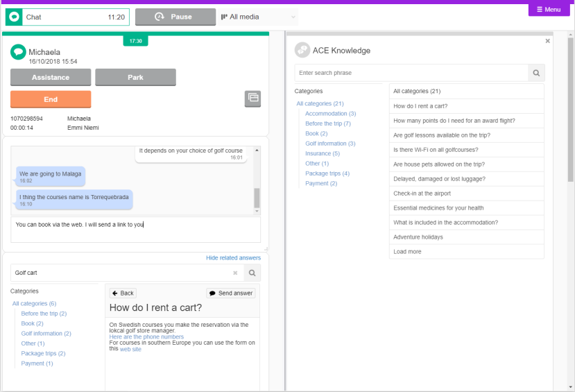Click the ACE Knowledge search magnifier icon
575x392 pixels.
[x=536, y=73]
